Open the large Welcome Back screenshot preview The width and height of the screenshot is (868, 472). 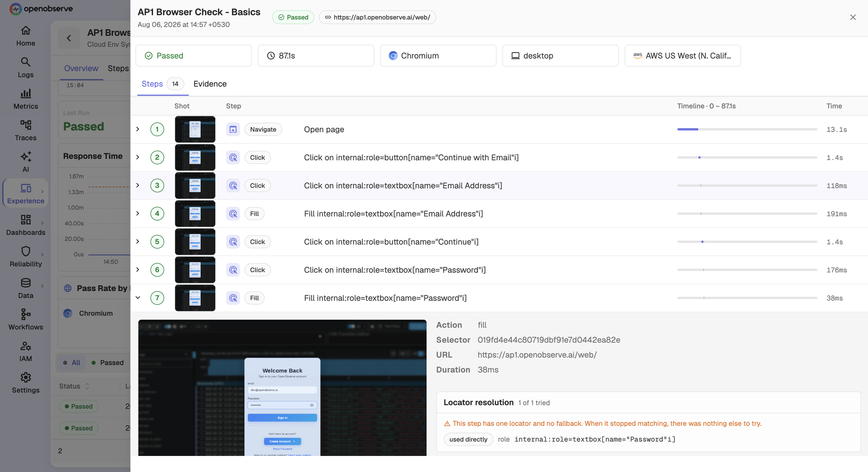tap(282, 388)
